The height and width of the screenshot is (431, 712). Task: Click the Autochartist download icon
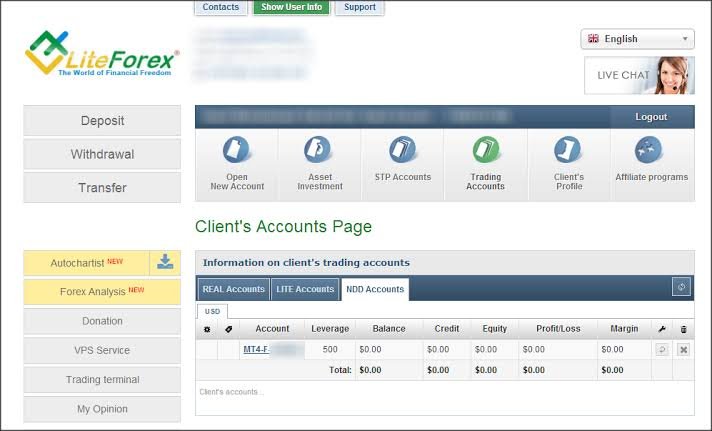coord(165,263)
